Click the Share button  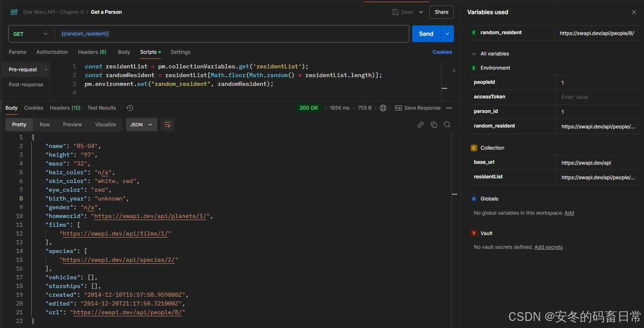pyautogui.click(x=441, y=12)
